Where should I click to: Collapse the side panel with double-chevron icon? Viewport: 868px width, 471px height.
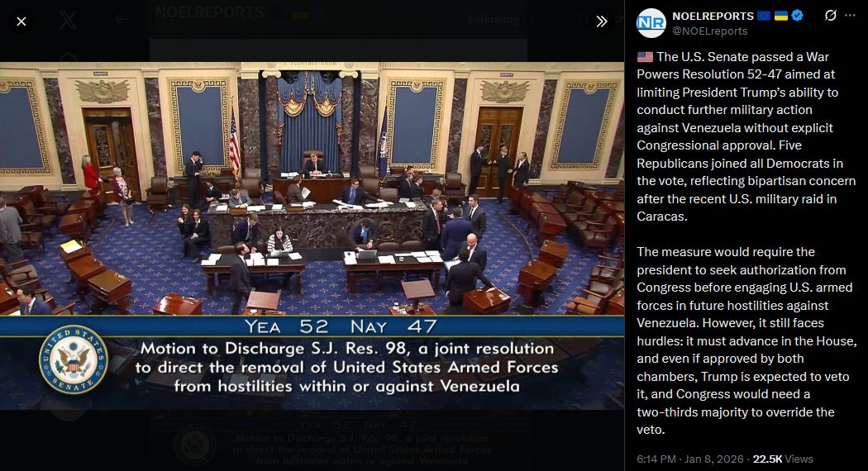click(602, 21)
